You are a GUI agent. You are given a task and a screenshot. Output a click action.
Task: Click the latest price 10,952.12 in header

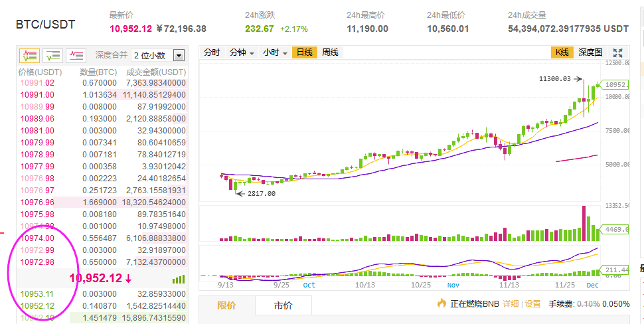pyautogui.click(x=131, y=29)
